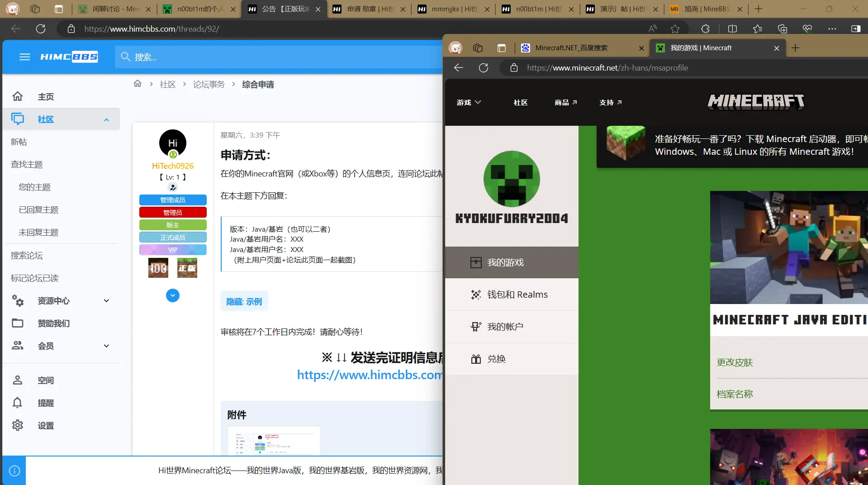The height and width of the screenshot is (485, 868).
Task: Expand the 会员 section in the sidebar
Action: [106, 346]
